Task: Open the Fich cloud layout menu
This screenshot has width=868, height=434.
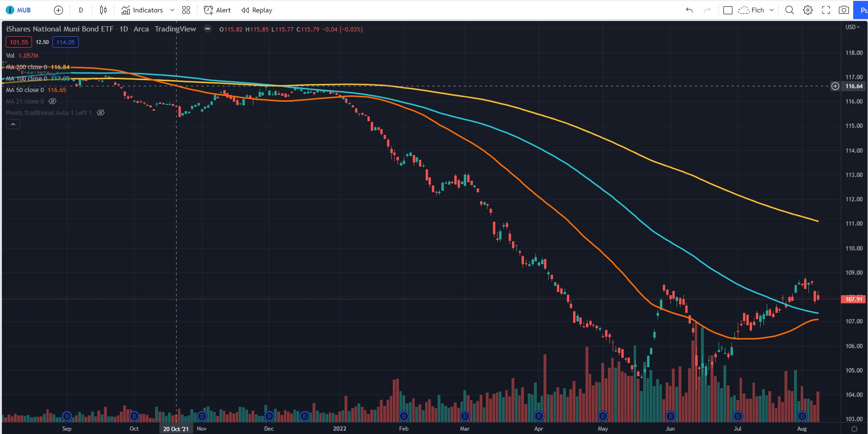Action: coord(751,10)
